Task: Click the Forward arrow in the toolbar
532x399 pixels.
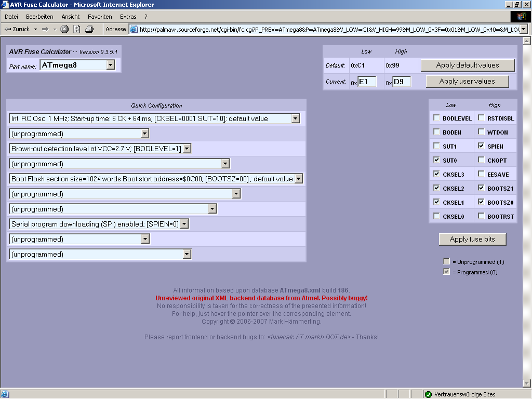Action: (x=45, y=29)
